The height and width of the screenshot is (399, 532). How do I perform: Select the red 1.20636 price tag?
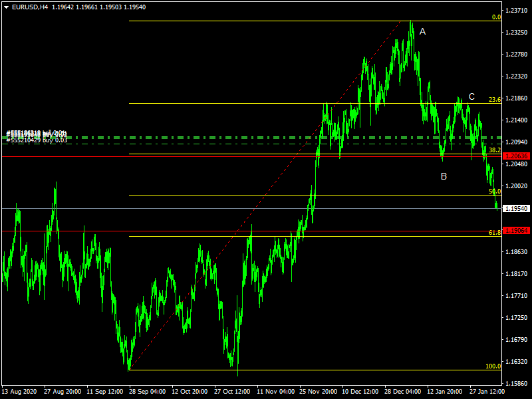(517, 156)
